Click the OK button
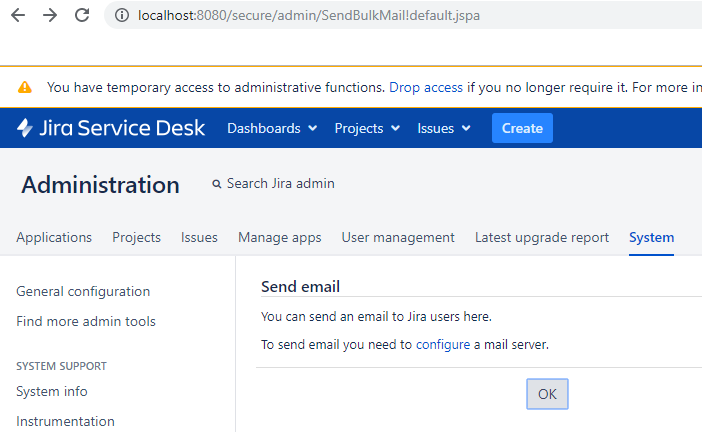The height and width of the screenshot is (432, 702). pyautogui.click(x=547, y=394)
